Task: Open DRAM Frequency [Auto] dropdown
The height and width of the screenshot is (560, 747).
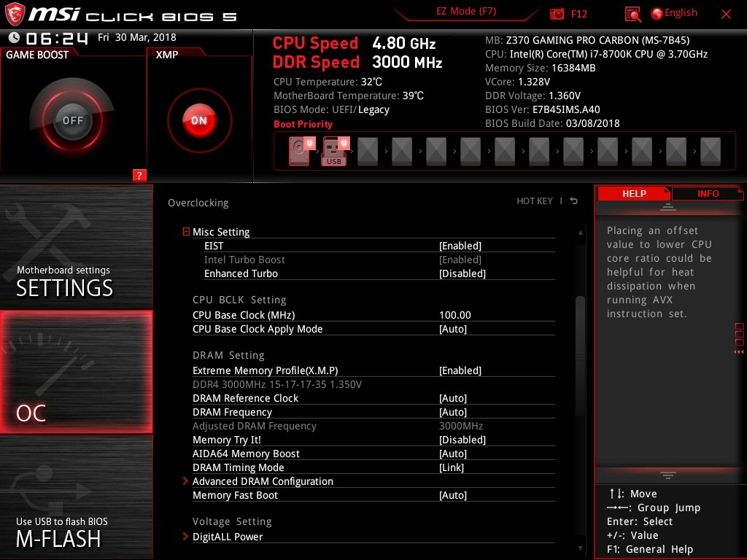Action: pyautogui.click(x=452, y=412)
